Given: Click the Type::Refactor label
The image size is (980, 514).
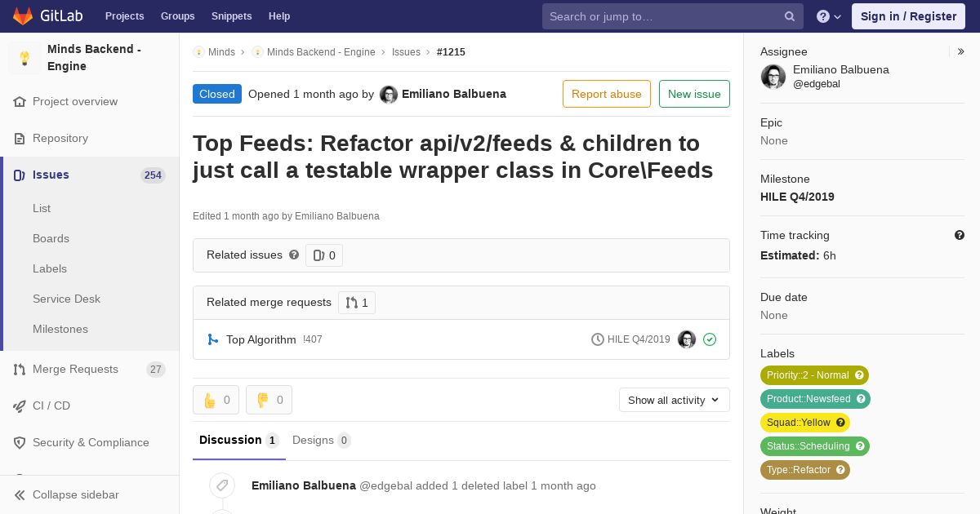Looking at the screenshot, I should 805,470.
